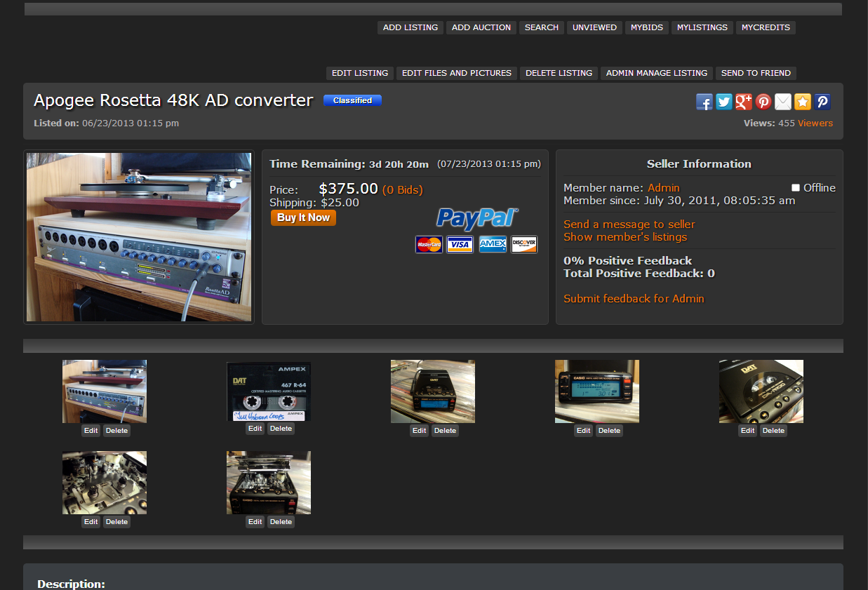This screenshot has height=590, width=868.
Task: Click the "$375.00" price
Action: (348, 189)
